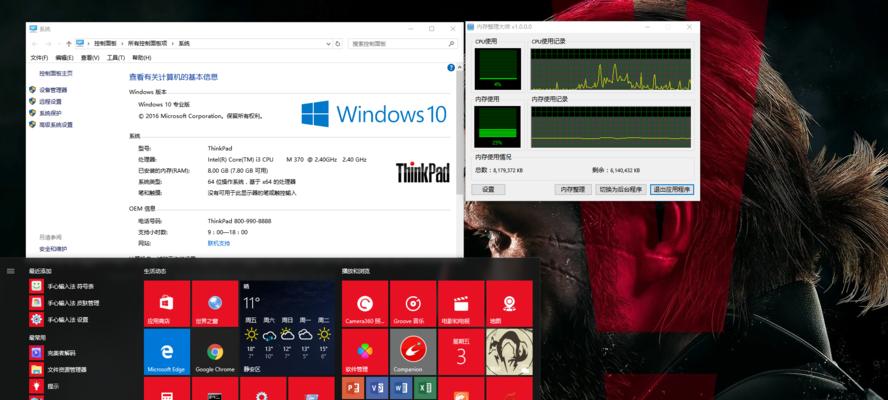
Task: Click the CPU使用记录 history graph
Action: 610,69
